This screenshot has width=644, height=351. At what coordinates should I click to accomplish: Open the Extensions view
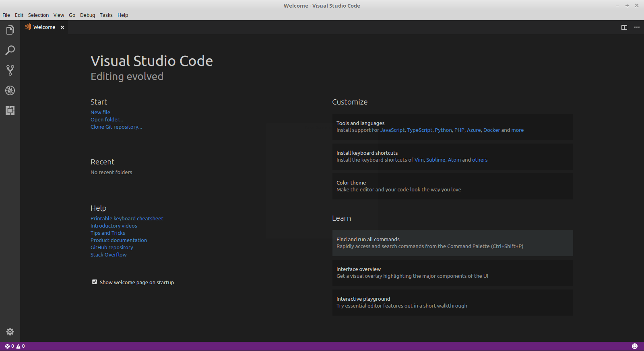[10, 111]
